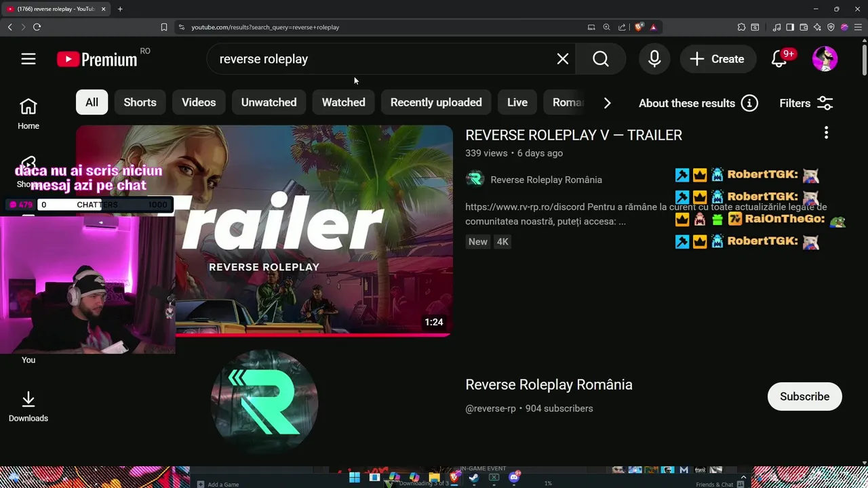868x488 pixels.
Task: Open the Brave VPN shield icon
Action: pyautogui.click(x=831, y=27)
